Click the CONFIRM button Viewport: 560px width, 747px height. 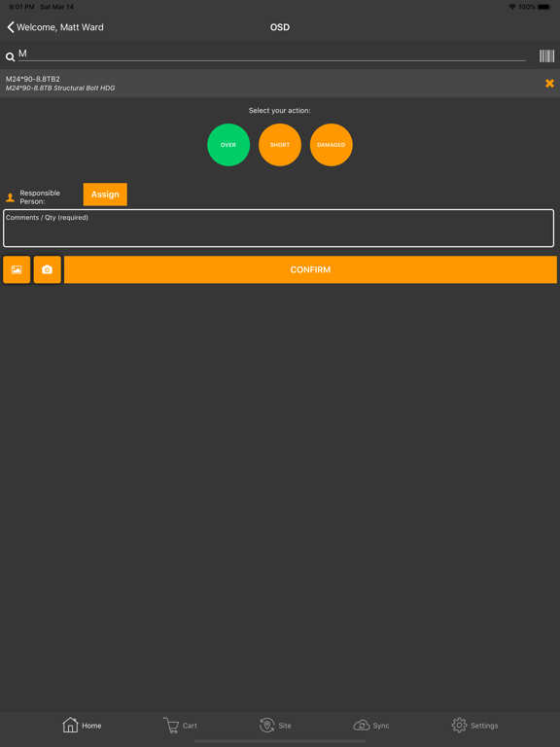pyautogui.click(x=310, y=269)
